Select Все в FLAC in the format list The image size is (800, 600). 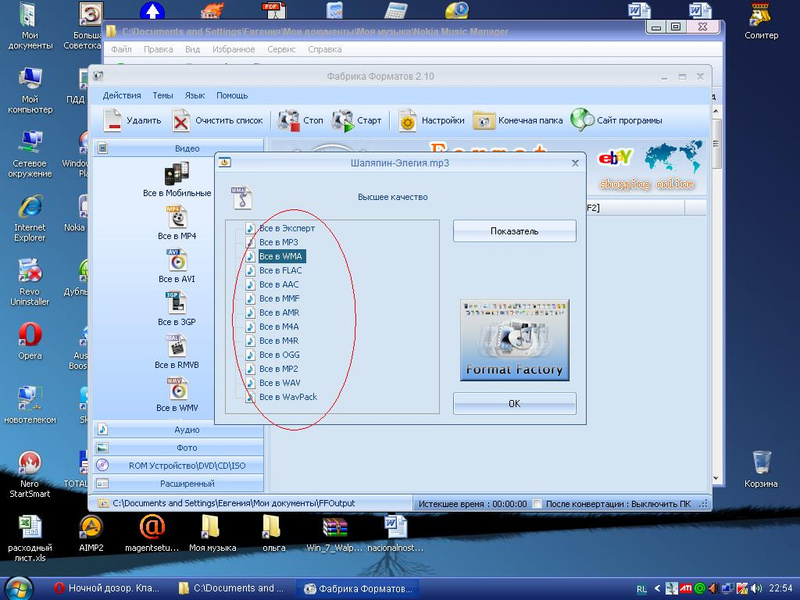click(x=280, y=270)
